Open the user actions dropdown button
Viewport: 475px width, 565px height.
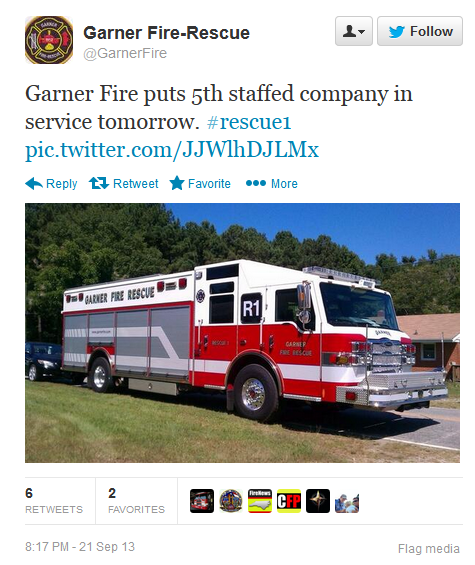pyautogui.click(x=354, y=31)
